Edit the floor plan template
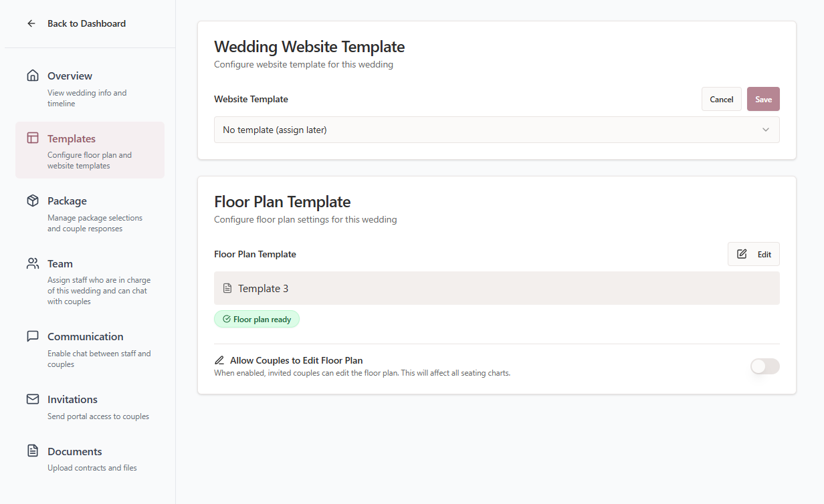This screenshot has height=504, width=824. 753,254
